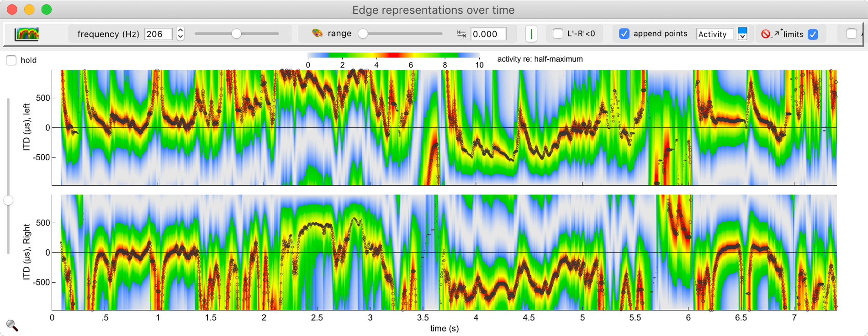Click the color palette icon beside range
Viewport: 868px width, 336px height.
click(x=317, y=33)
